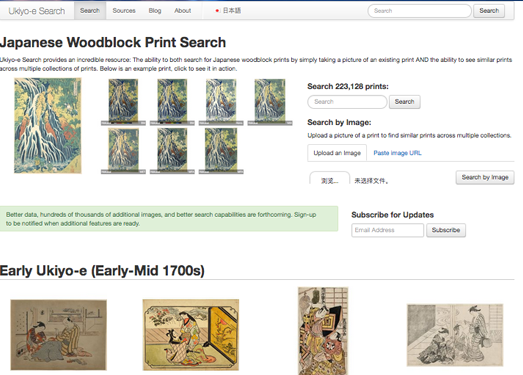Open early print of two seated figures

(x=59, y=335)
